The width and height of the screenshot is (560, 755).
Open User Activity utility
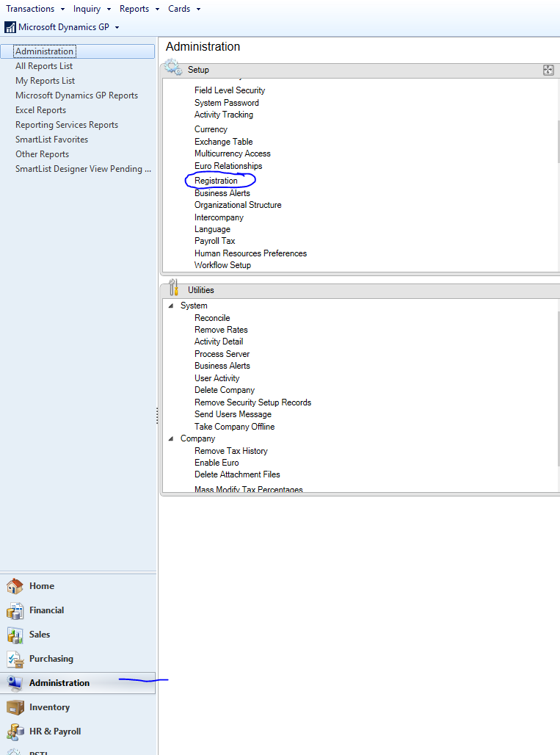tap(217, 378)
